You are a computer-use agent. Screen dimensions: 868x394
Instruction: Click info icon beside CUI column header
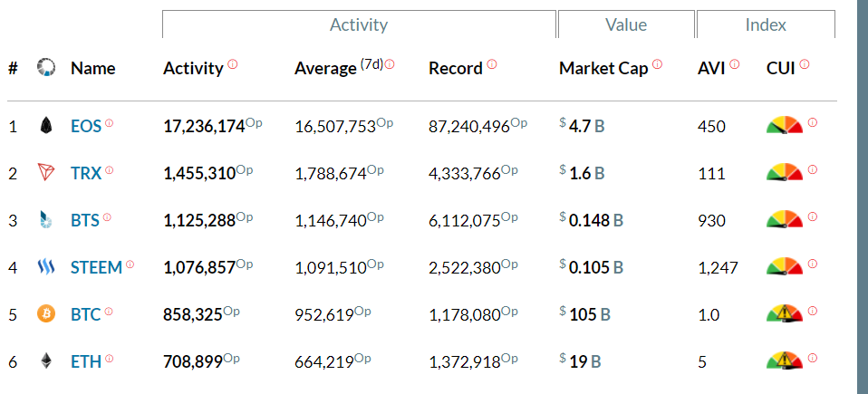click(805, 64)
